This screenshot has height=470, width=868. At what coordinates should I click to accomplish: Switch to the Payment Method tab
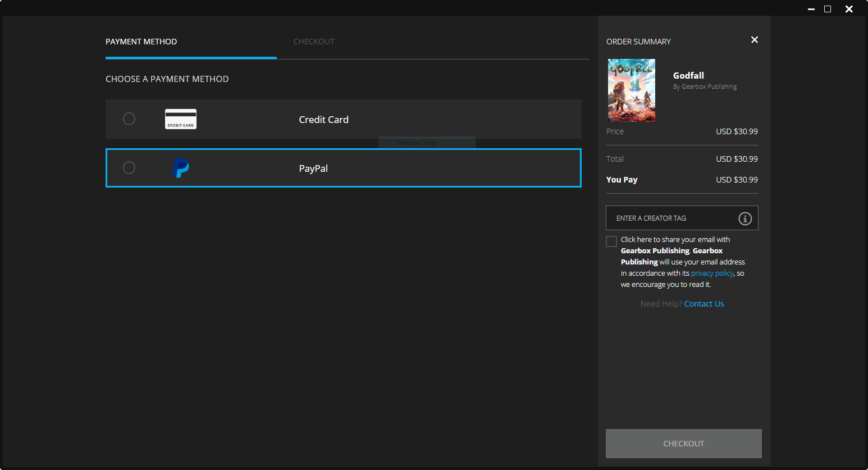pyautogui.click(x=141, y=42)
